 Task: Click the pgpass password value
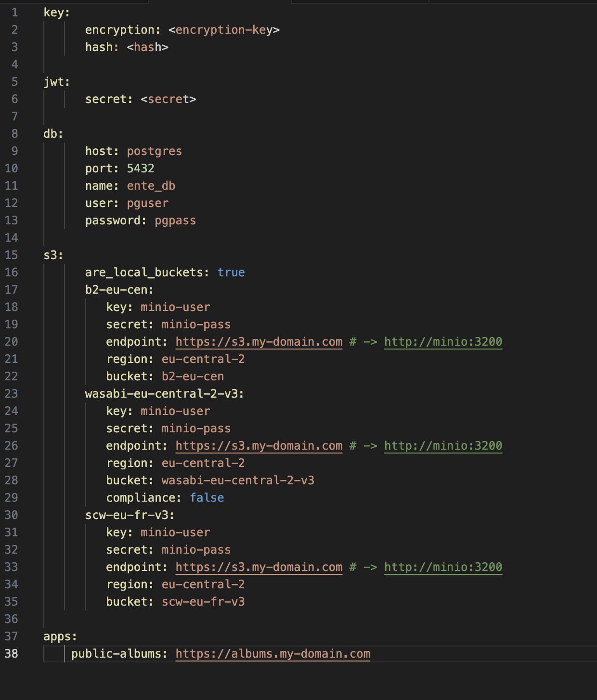(x=175, y=220)
